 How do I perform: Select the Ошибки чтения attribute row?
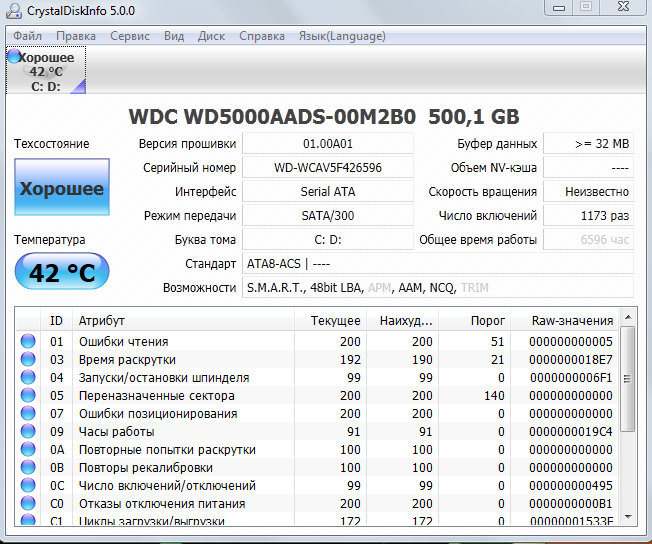317,341
